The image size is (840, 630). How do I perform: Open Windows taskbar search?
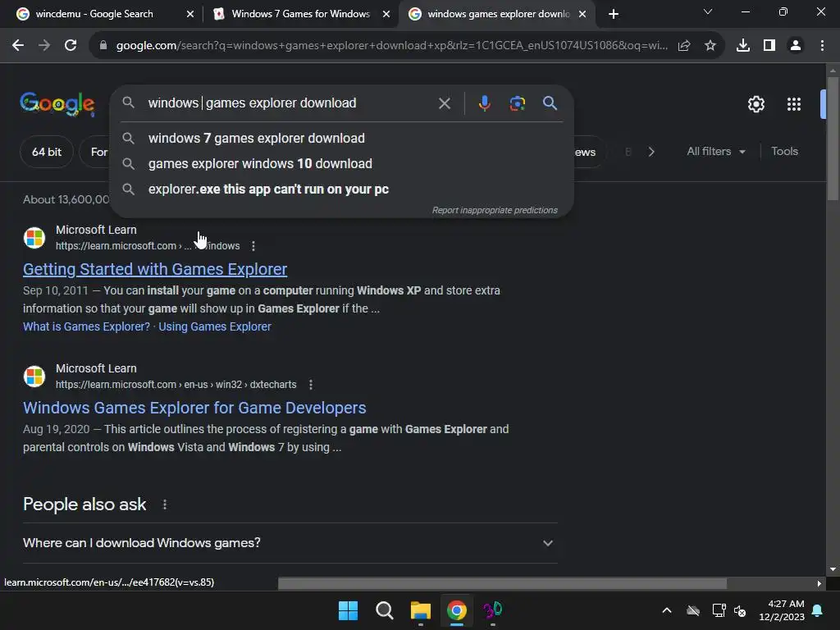pyautogui.click(x=384, y=610)
